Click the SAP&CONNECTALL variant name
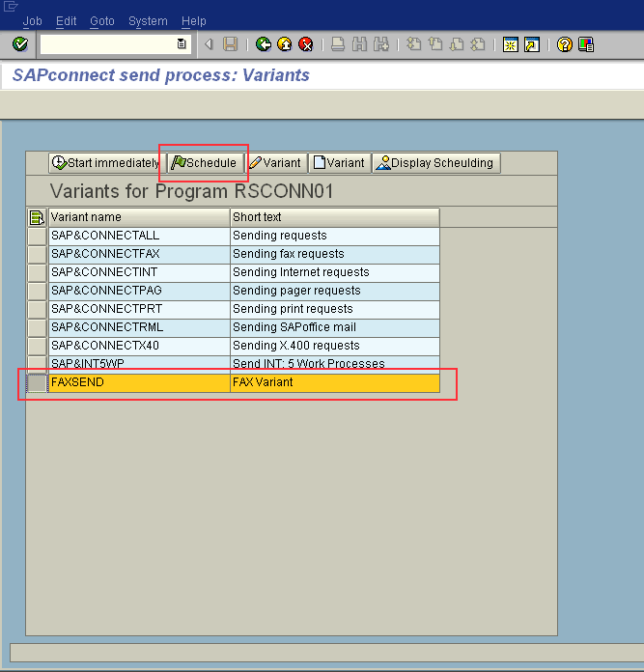Image resolution: width=644 pixels, height=672 pixels. pos(139,236)
